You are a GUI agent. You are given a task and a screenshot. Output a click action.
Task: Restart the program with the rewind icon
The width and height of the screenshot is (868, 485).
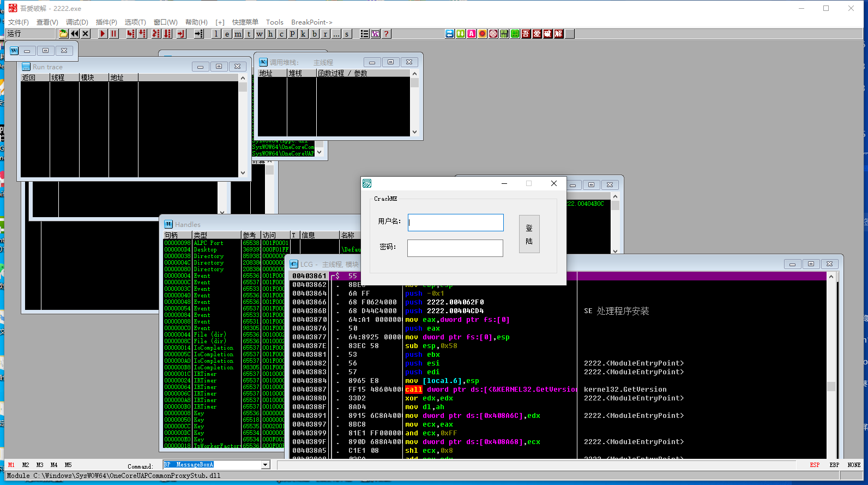[x=75, y=34]
